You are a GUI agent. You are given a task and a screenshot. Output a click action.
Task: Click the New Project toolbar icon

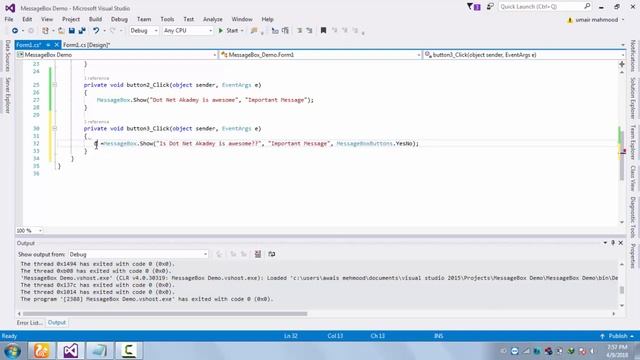(x=45, y=31)
